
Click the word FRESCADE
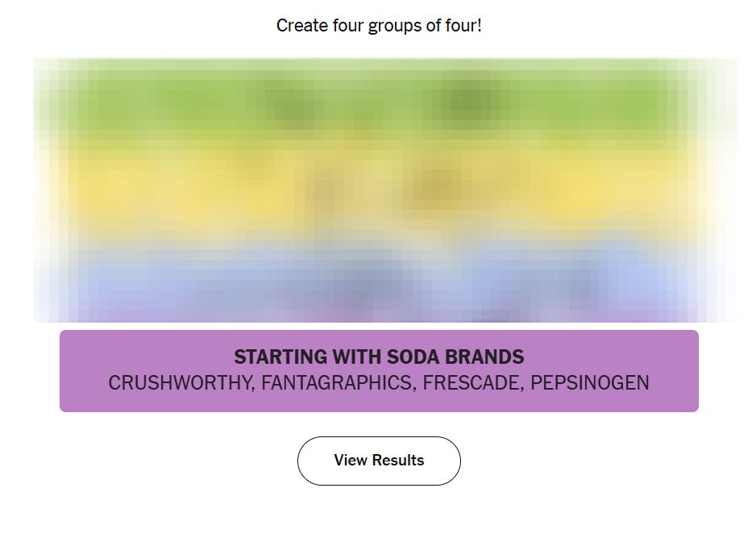click(472, 383)
